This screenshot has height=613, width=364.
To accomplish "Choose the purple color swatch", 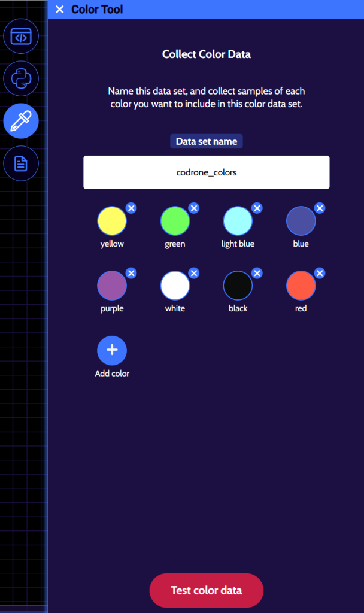I will pyautogui.click(x=112, y=286).
